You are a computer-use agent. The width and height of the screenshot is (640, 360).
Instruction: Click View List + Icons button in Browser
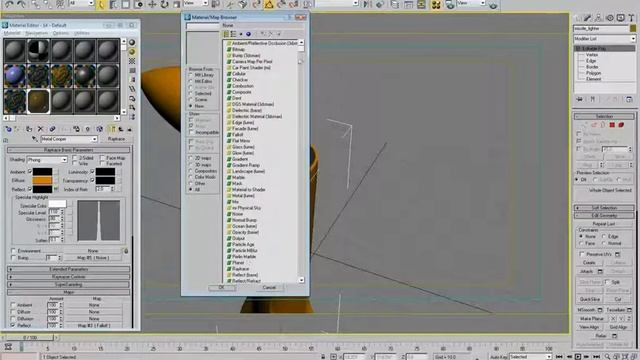(233, 34)
